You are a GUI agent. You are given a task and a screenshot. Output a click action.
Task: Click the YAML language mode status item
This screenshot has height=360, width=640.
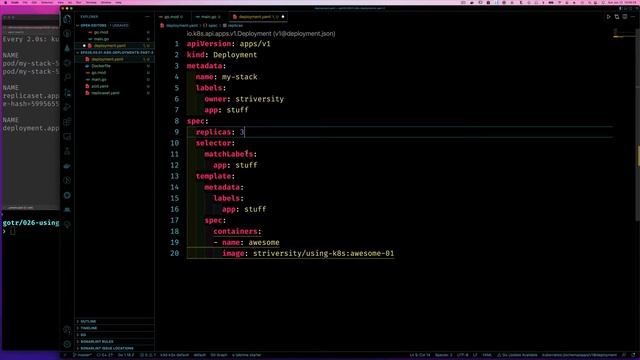point(487,355)
